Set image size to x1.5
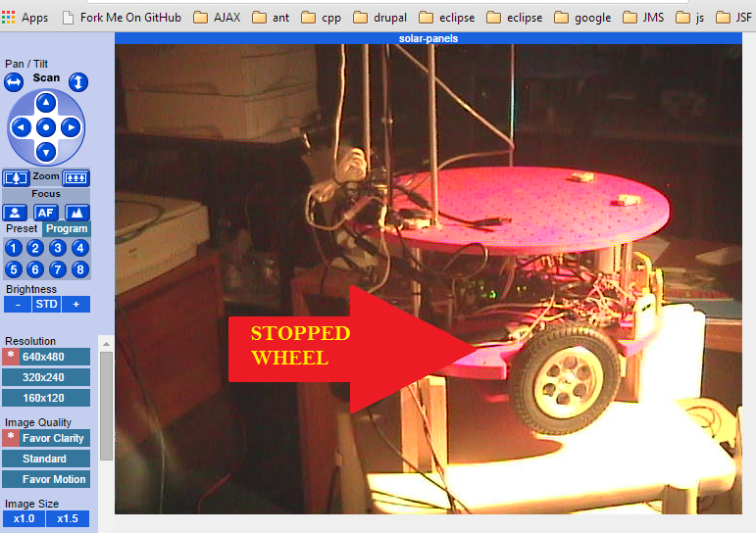Viewport: 756px width, 533px height. click(68, 519)
